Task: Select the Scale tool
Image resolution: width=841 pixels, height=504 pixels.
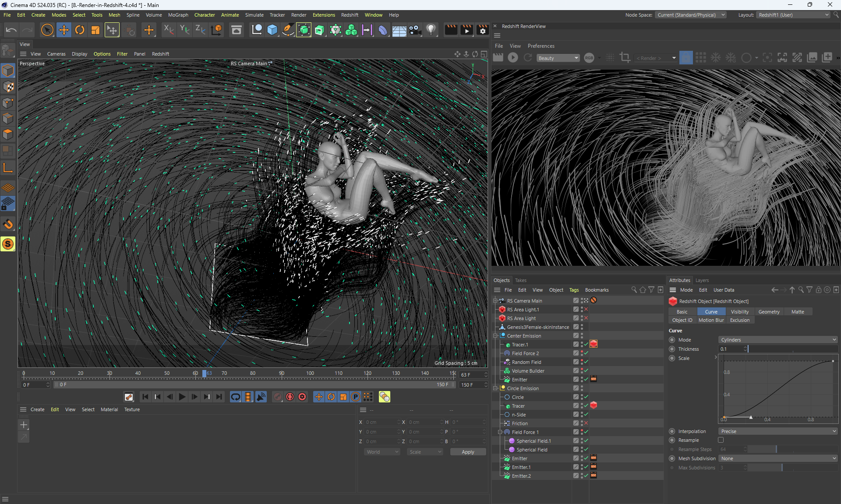Action: coord(95,30)
